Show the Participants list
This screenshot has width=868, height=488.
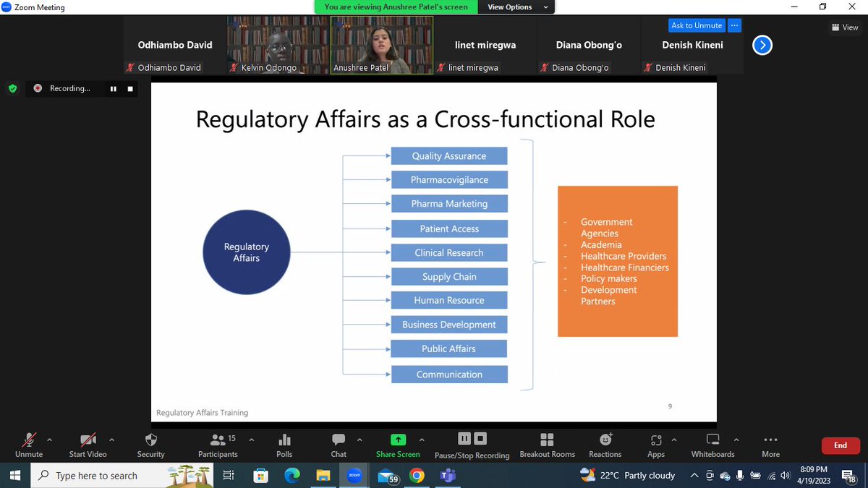(218, 445)
